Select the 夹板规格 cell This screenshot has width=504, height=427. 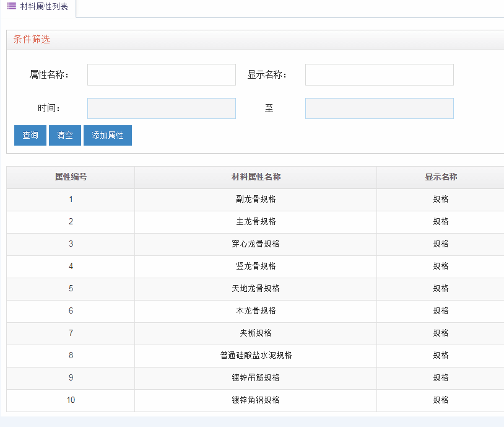tap(256, 333)
